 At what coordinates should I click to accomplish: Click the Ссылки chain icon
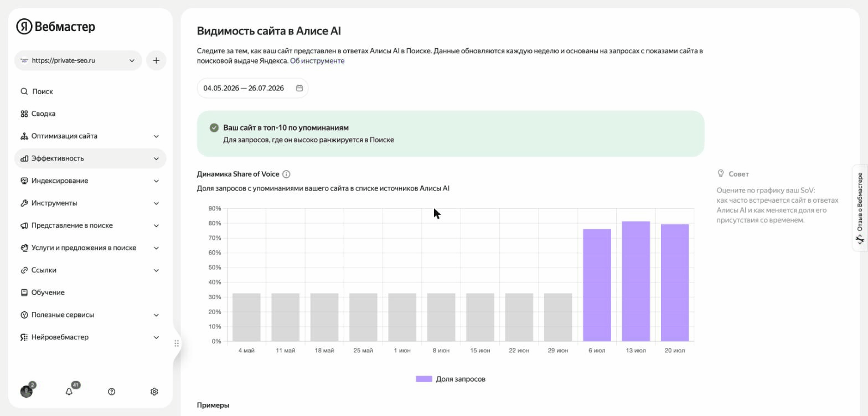(x=24, y=270)
